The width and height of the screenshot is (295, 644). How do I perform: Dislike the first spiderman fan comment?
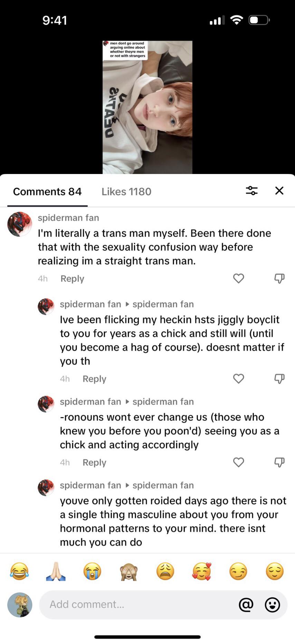pyautogui.click(x=279, y=278)
